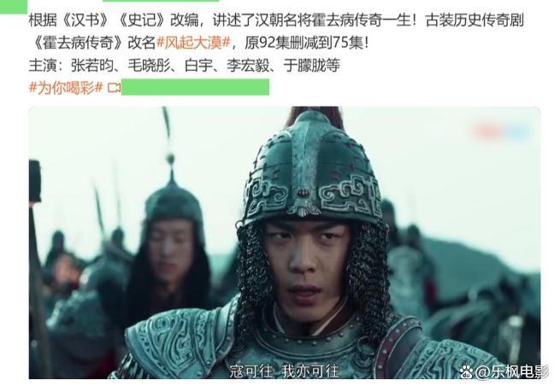The height and width of the screenshot is (392, 560).
Task: Open the green-masked video link after camera icon
Action: pyautogui.click(x=195, y=87)
